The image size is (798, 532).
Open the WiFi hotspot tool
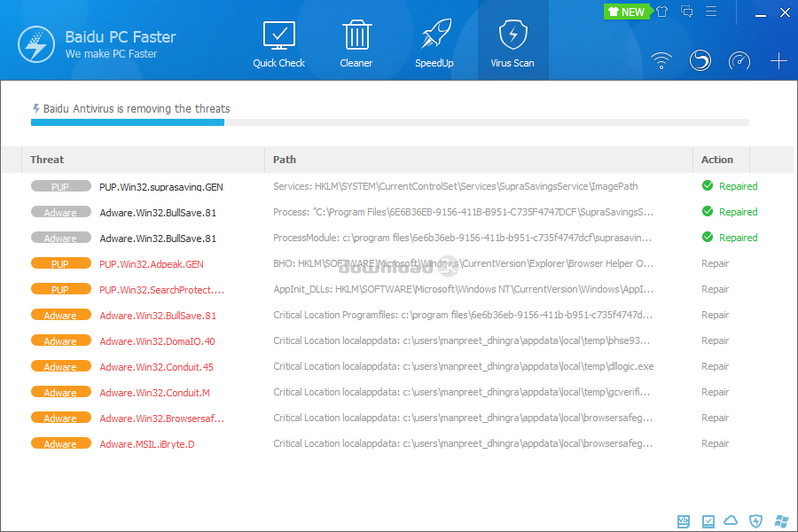click(x=661, y=60)
